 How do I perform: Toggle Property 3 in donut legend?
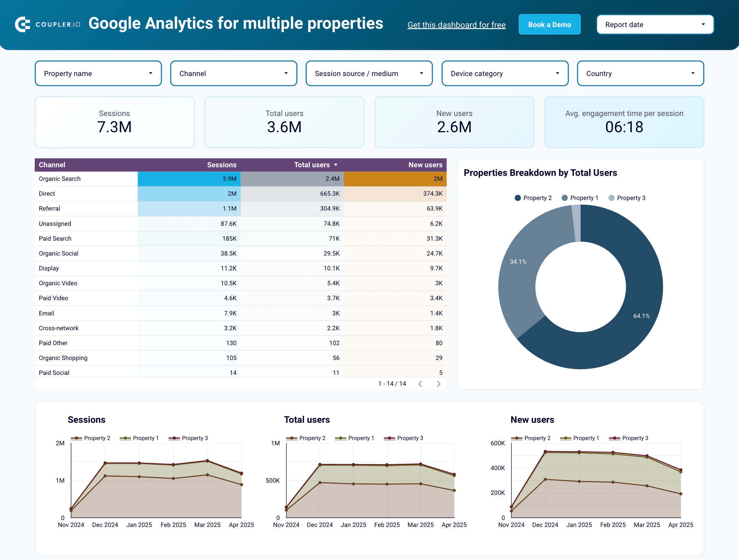pyautogui.click(x=627, y=198)
